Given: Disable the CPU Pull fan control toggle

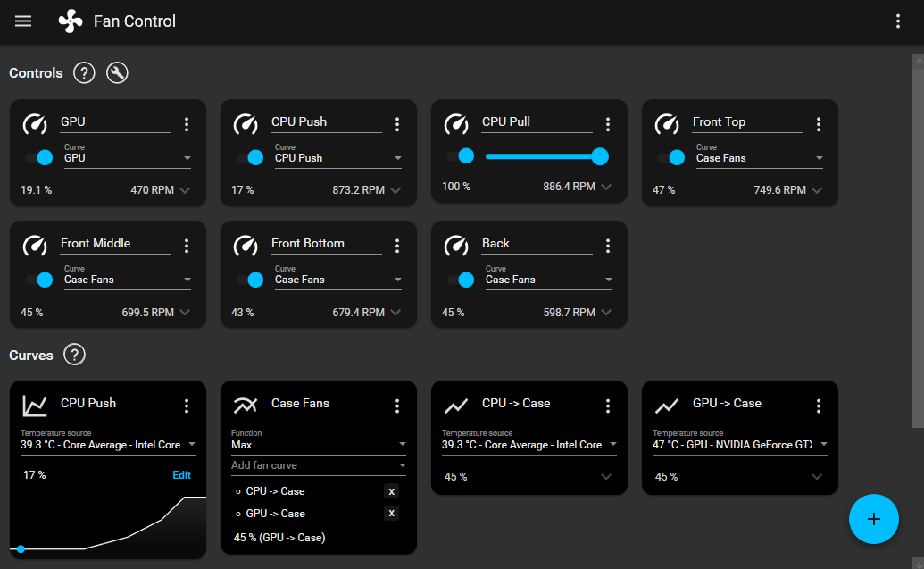Looking at the screenshot, I should [466, 155].
